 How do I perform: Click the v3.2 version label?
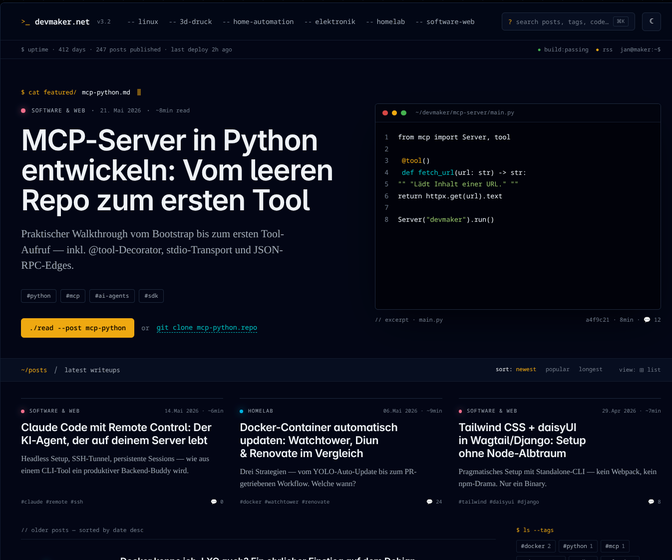point(103,22)
